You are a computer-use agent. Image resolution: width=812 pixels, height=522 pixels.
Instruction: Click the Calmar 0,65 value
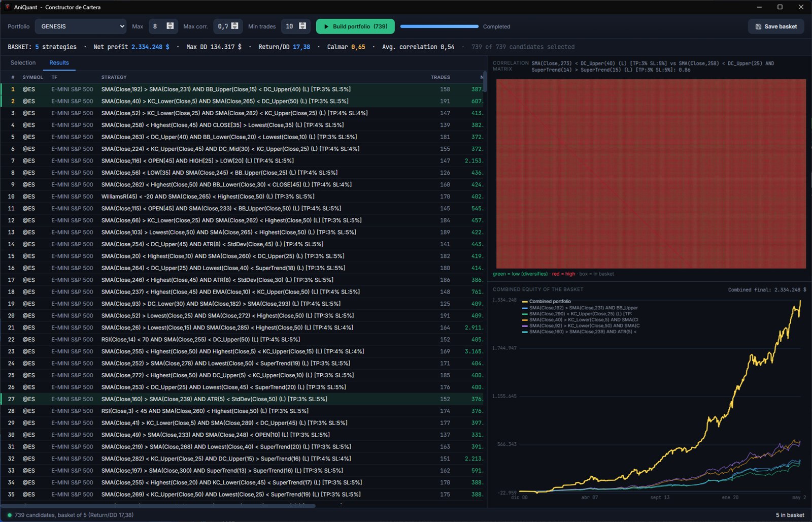click(x=358, y=47)
